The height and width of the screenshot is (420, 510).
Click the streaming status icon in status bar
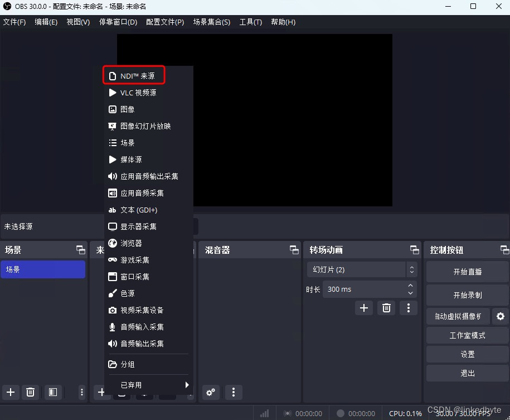pos(288,413)
